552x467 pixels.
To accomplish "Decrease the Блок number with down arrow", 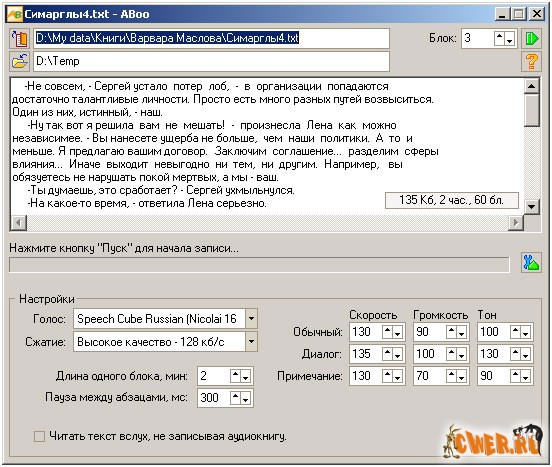I will point(509,38).
